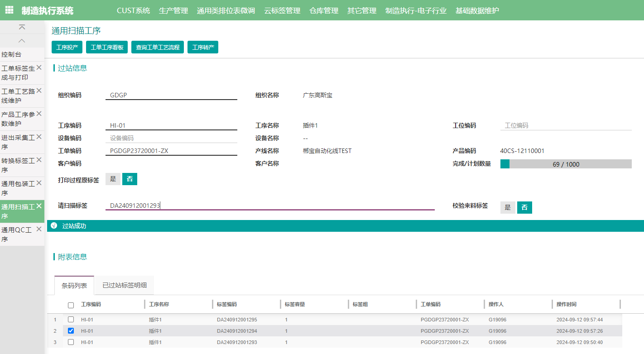This screenshot has height=354, width=644.
Task: Close the 进出采集工序 sidebar tab
Action: click(x=39, y=137)
